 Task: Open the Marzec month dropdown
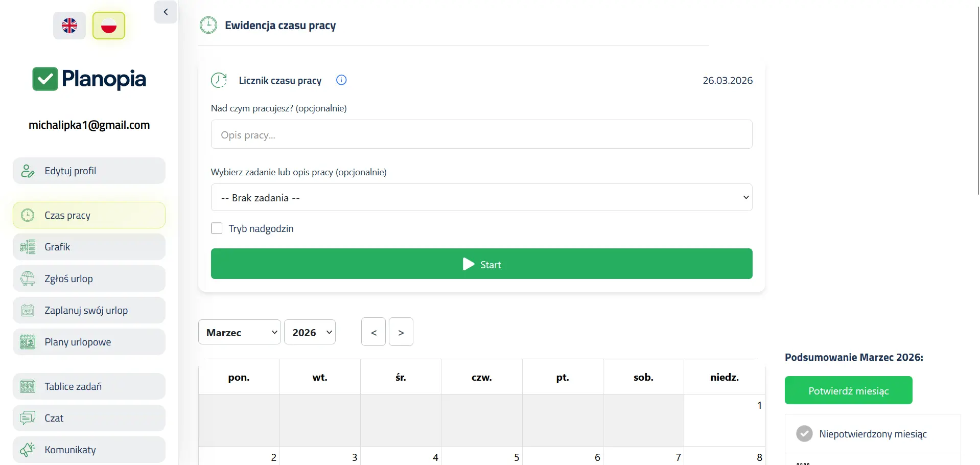coord(239,333)
